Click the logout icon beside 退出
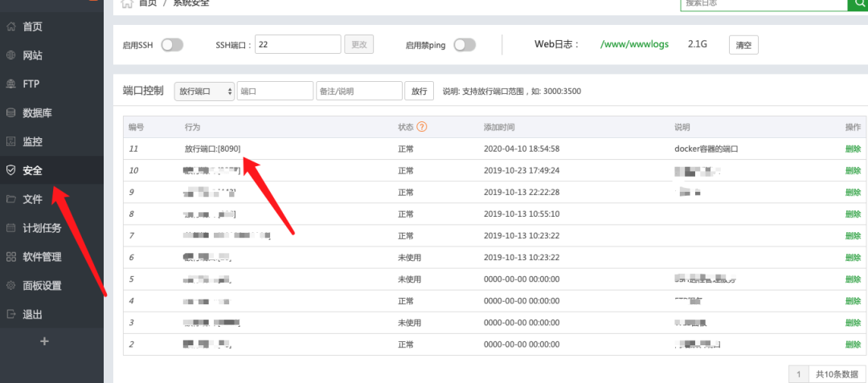The image size is (868, 383). (10, 315)
